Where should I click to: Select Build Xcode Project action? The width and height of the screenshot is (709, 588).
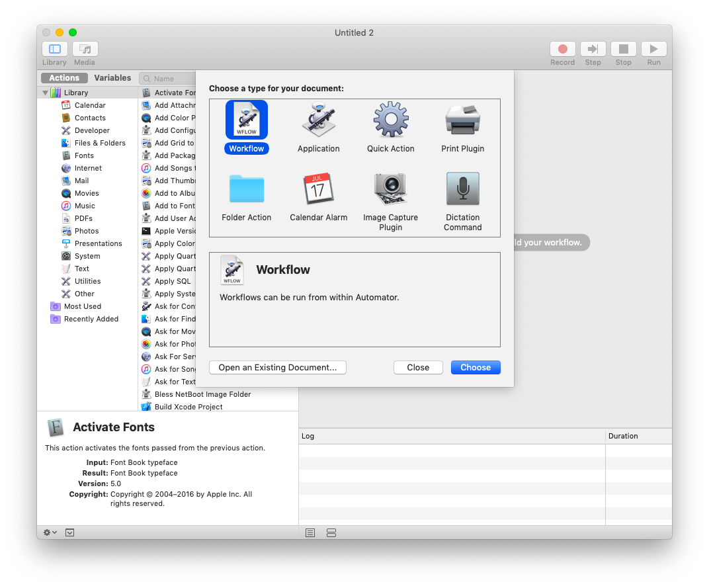[188, 407]
